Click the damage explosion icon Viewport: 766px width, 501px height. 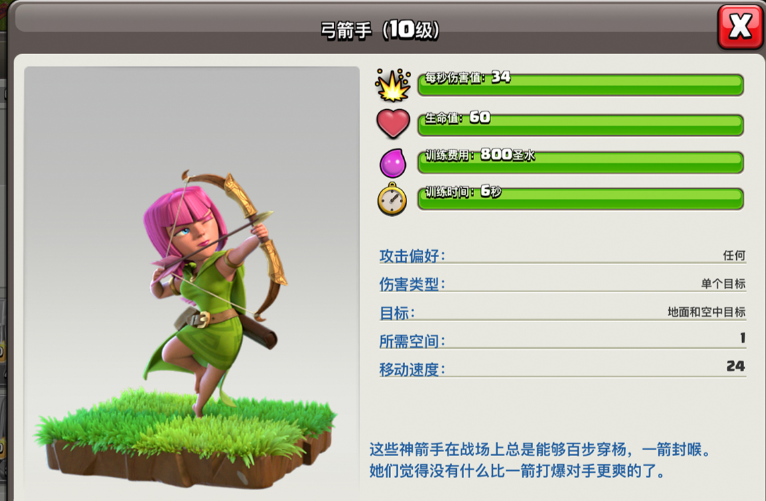tap(393, 85)
